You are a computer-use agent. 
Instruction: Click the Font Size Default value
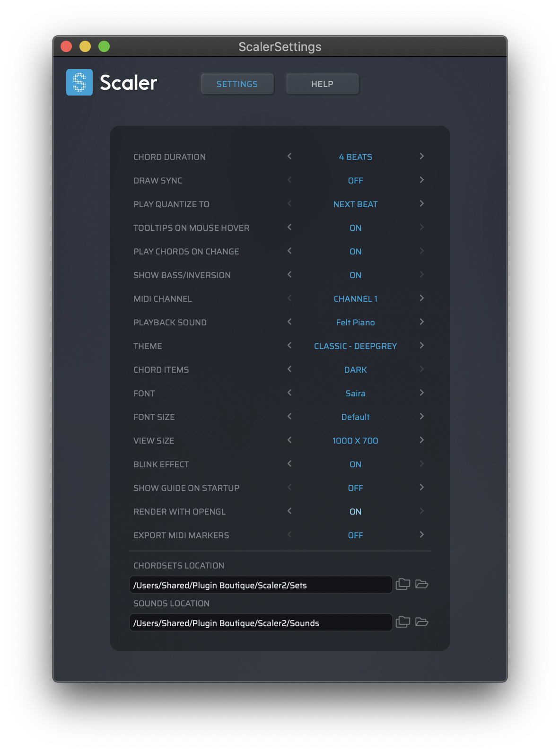tap(356, 417)
